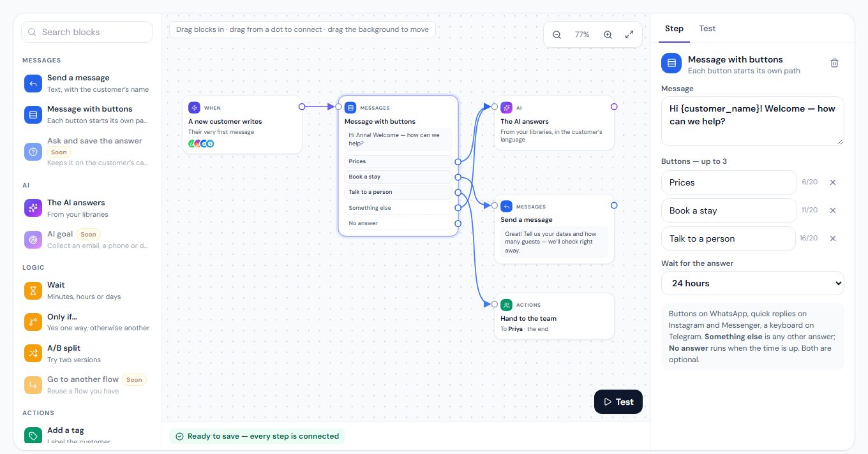This screenshot has height=454, width=868.
Task: Pick the Only if branch icon
Action: [33, 322]
